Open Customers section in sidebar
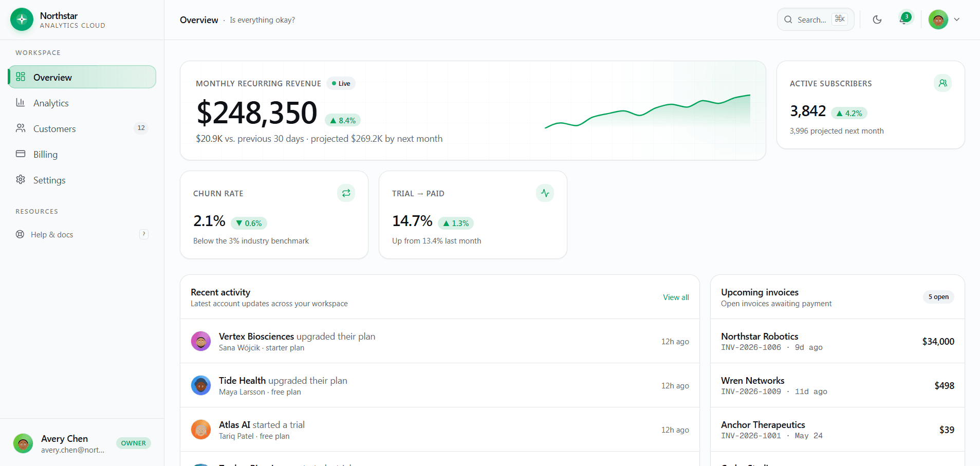 point(82,128)
